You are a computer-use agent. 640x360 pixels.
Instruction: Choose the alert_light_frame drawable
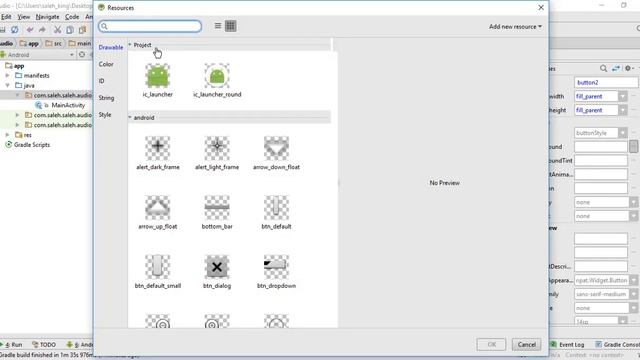coord(217,153)
